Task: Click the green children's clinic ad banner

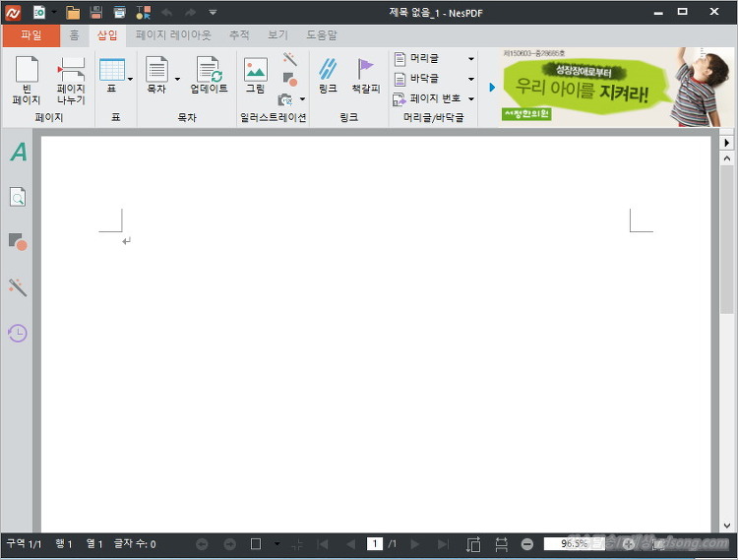Action: coord(590,89)
